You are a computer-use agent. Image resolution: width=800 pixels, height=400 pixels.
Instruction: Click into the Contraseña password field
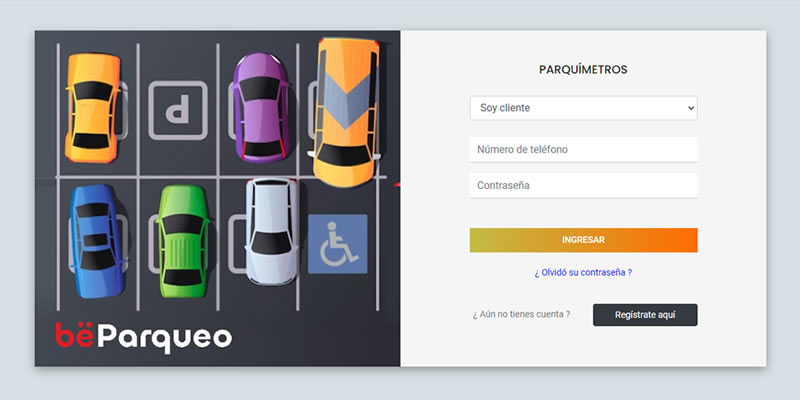[583, 186]
